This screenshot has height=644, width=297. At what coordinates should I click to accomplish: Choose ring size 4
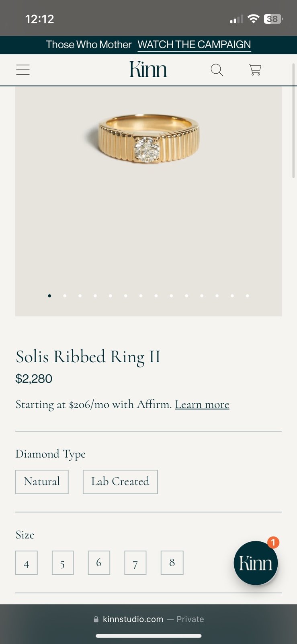(27, 563)
